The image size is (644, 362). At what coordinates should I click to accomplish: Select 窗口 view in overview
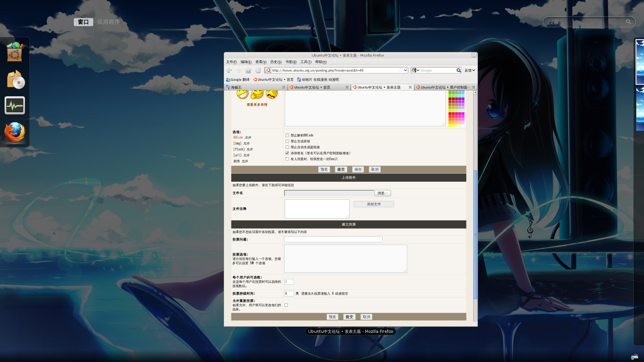(84, 22)
